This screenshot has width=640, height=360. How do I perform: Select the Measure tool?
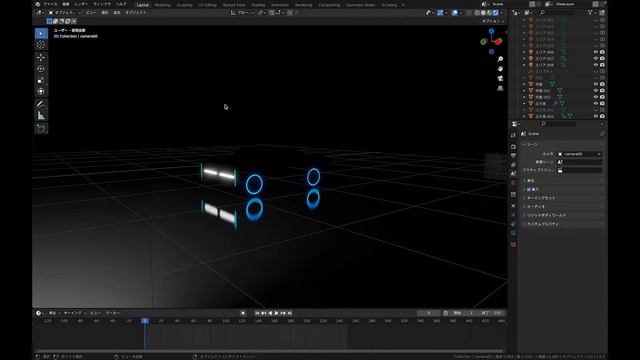point(41,116)
